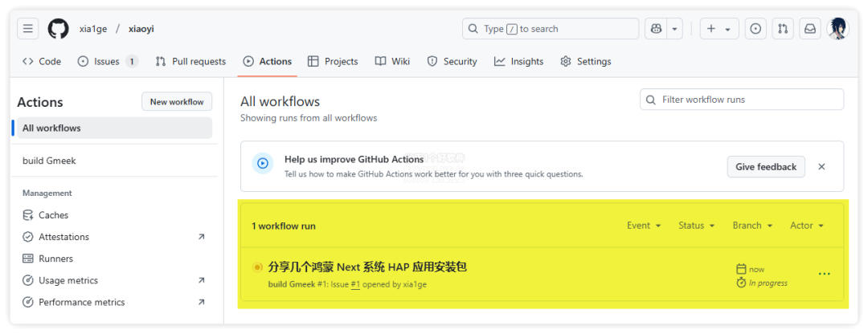Viewport: 868px width, 334px height.
Task: Open the user avatar menu
Action: pyautogui.click(x=838, y=29)
